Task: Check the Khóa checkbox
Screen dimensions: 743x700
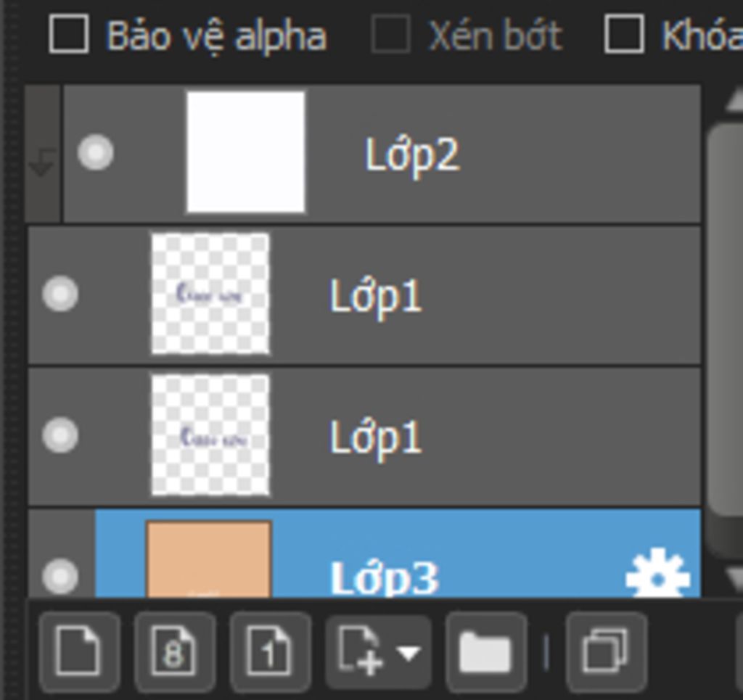Action: pyautogui.click(x=624, y=35)
